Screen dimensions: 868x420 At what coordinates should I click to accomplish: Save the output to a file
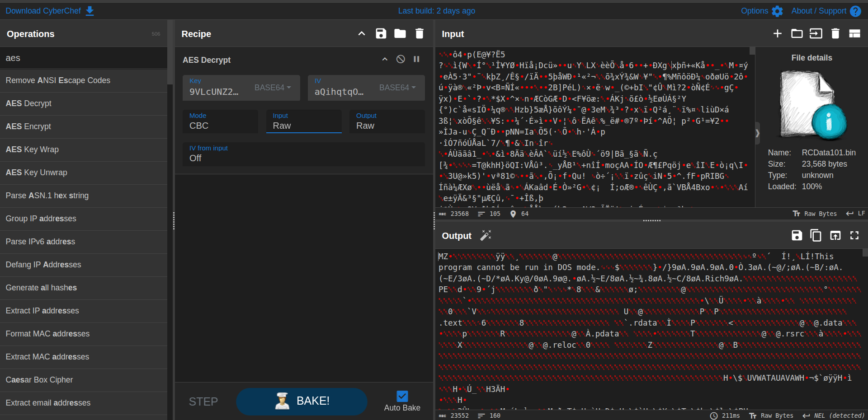pyautogui.click(x=797, y=235)
